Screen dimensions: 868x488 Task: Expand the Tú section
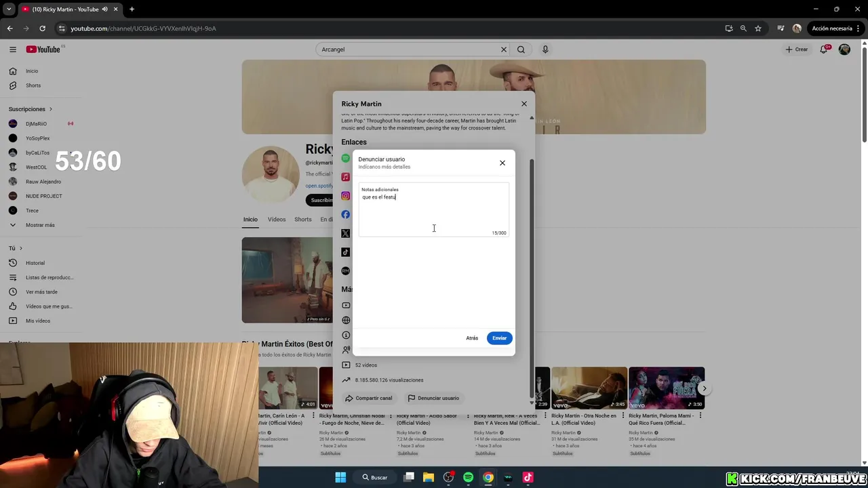click(x=16, y=248)
